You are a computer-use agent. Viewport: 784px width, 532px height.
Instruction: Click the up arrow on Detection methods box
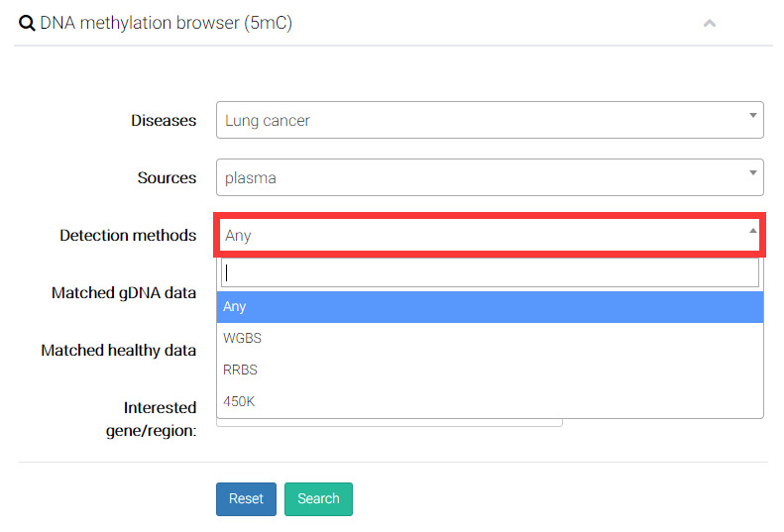click(753, 231)
